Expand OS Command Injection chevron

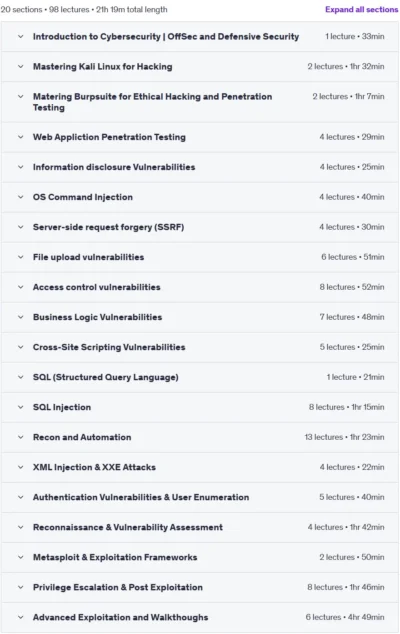click(21, 197)
